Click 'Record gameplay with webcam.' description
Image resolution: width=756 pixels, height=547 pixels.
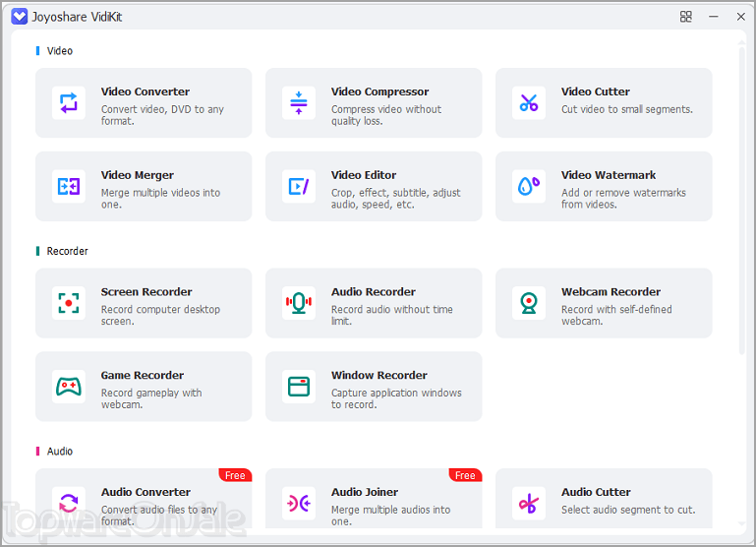pyautogui.click(x=151, y=398)
